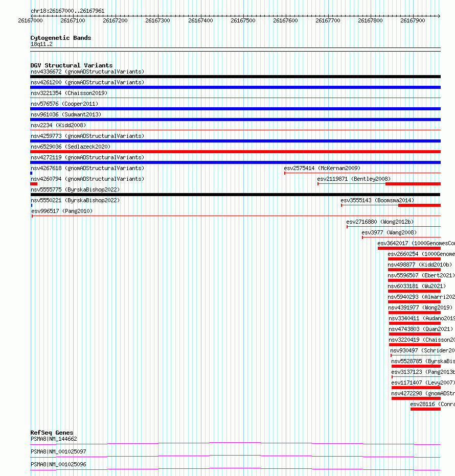Click ruler position 26167900

(413, 20)
